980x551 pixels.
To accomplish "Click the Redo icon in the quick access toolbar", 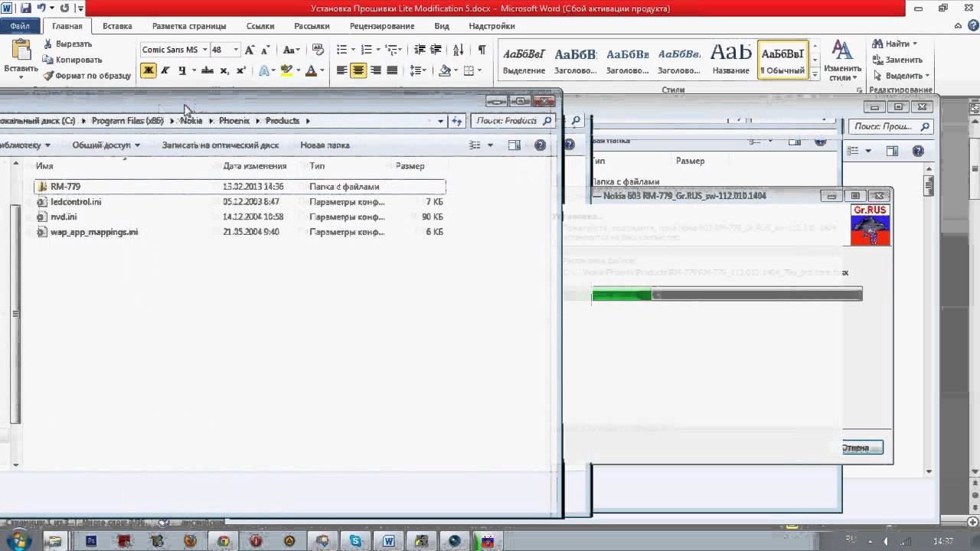I will (64, 8).
